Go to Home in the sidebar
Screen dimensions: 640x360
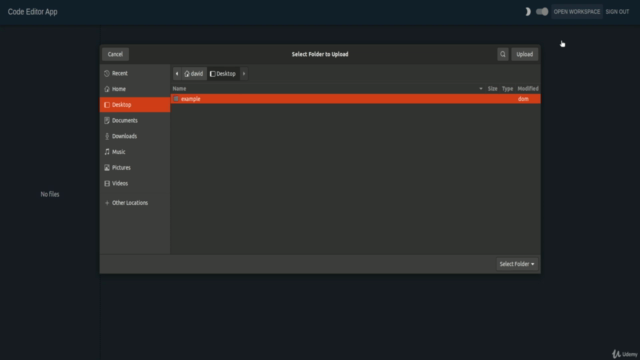coord(135,89)
